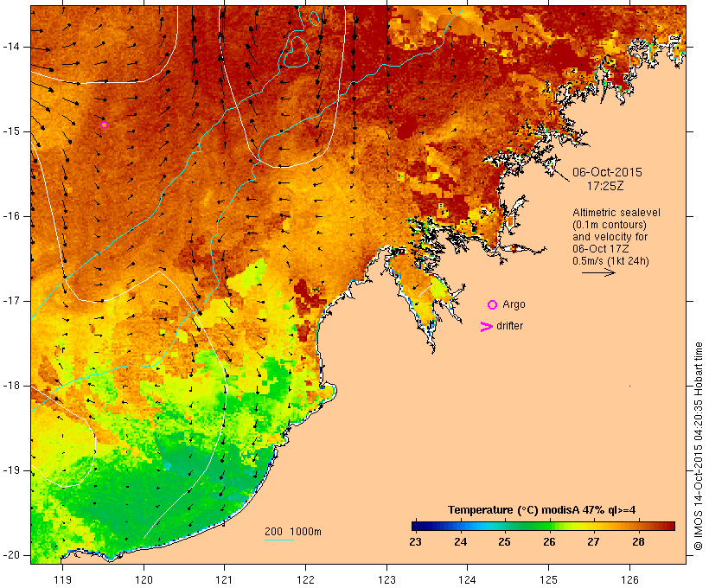
Task: Click the small closed cyan contour loop near 122°E
Action: [314, 18]
